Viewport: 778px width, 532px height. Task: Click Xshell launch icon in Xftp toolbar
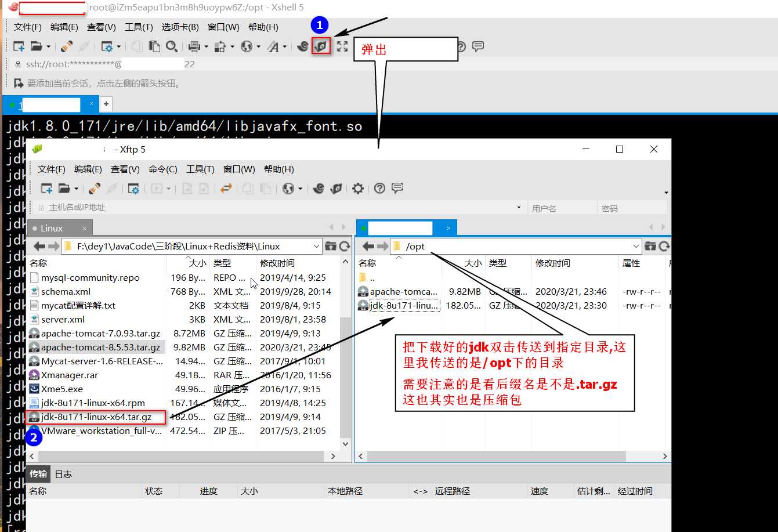[x=318, y=189]
